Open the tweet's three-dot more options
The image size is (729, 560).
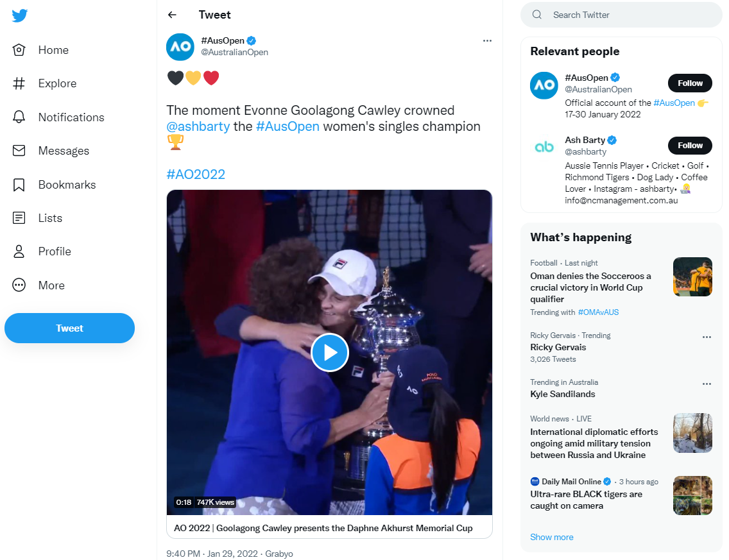click(x=487, y=40)
